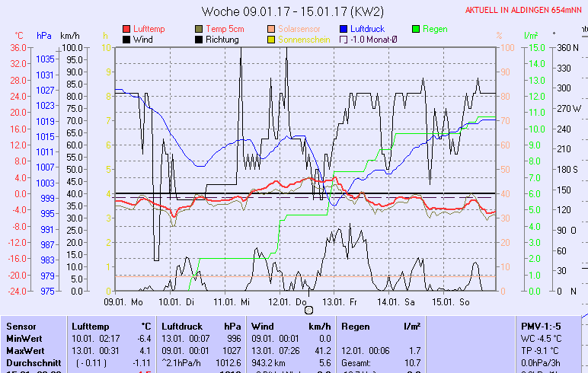Screen dimensions: 588x373
Task: Click the empty -1.0 Monat-Ø legend box
Action: [x=344, y=39]
